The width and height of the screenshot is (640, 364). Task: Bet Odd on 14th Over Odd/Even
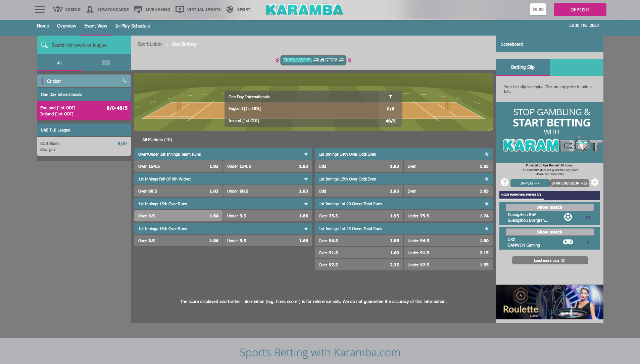coord(359,166)
